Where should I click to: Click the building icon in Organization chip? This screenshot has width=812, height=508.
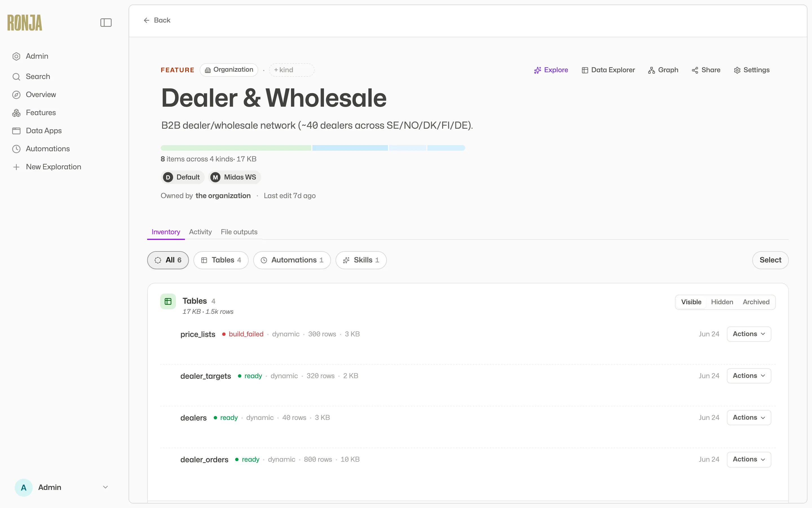point(208,70)
